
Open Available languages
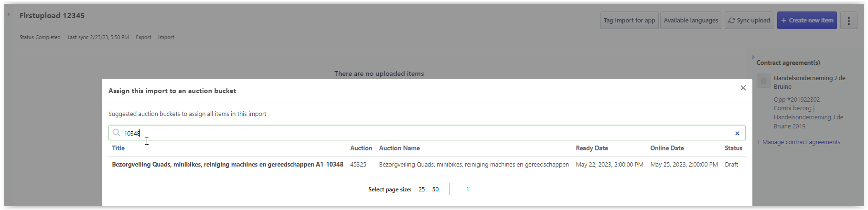tap(690, 21)
